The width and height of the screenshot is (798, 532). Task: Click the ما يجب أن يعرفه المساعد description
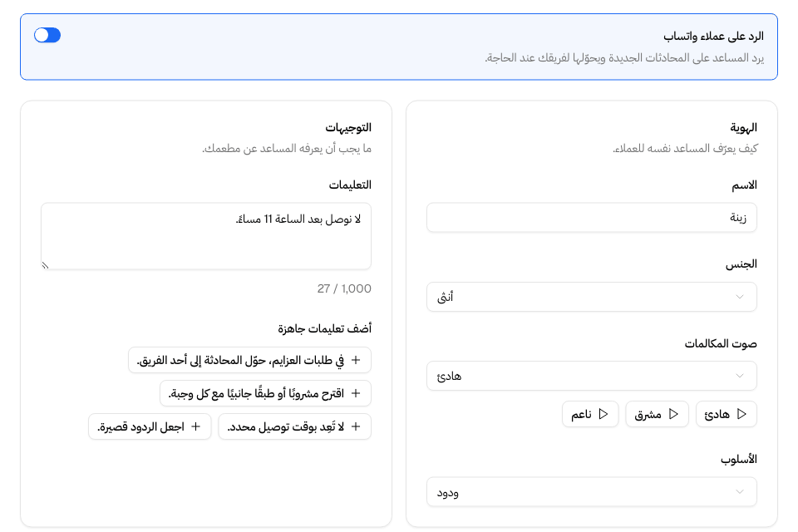pos(287,149)
